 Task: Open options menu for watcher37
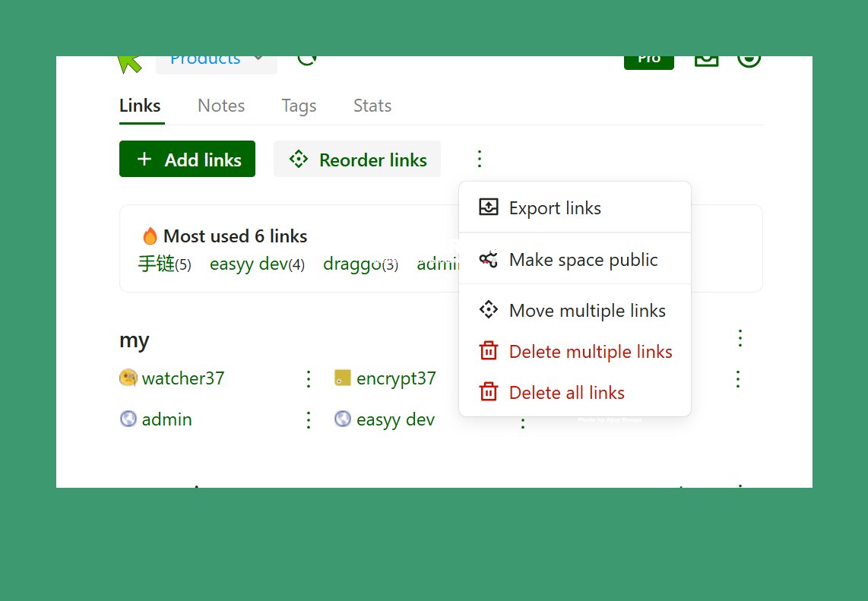click(309, 379)
